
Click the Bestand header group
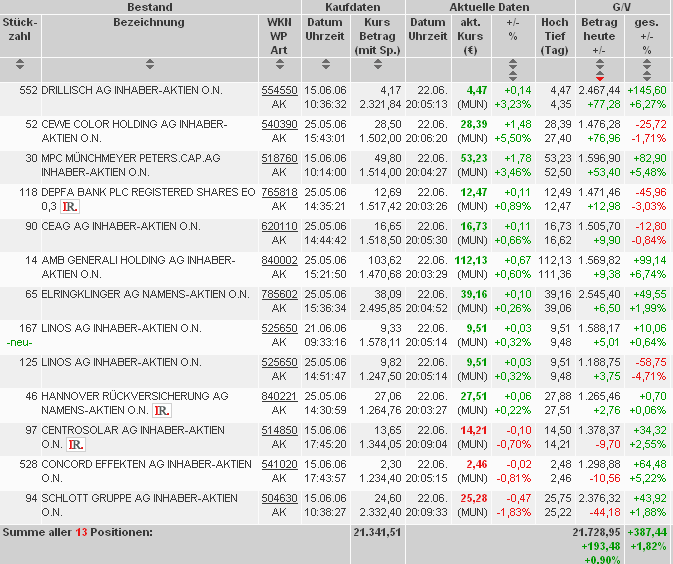[x=150, y=7]
